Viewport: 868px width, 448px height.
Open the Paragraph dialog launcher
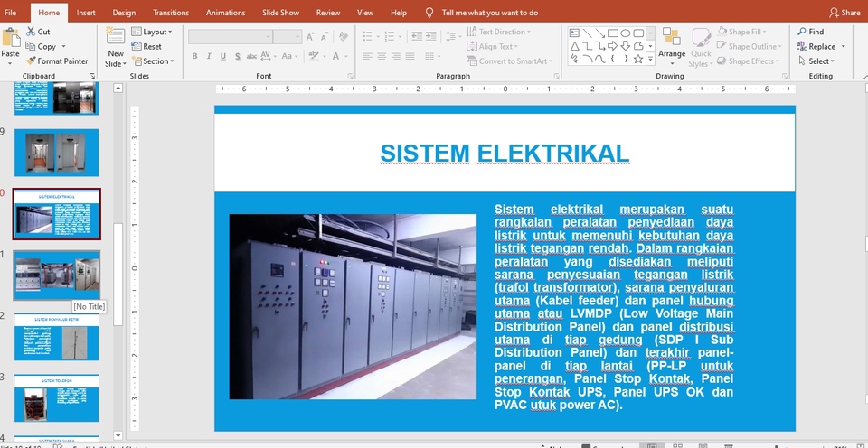pyautogui.click(x=555, y=76)
